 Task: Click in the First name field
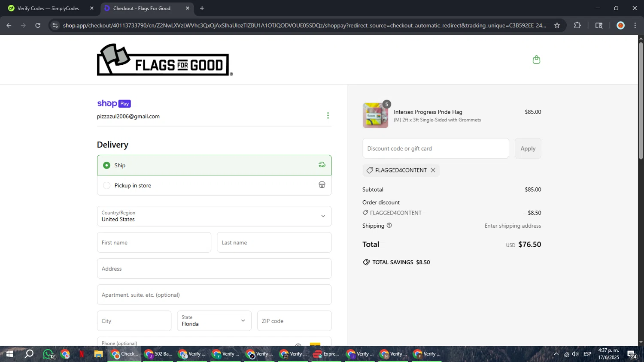(154, 242)
